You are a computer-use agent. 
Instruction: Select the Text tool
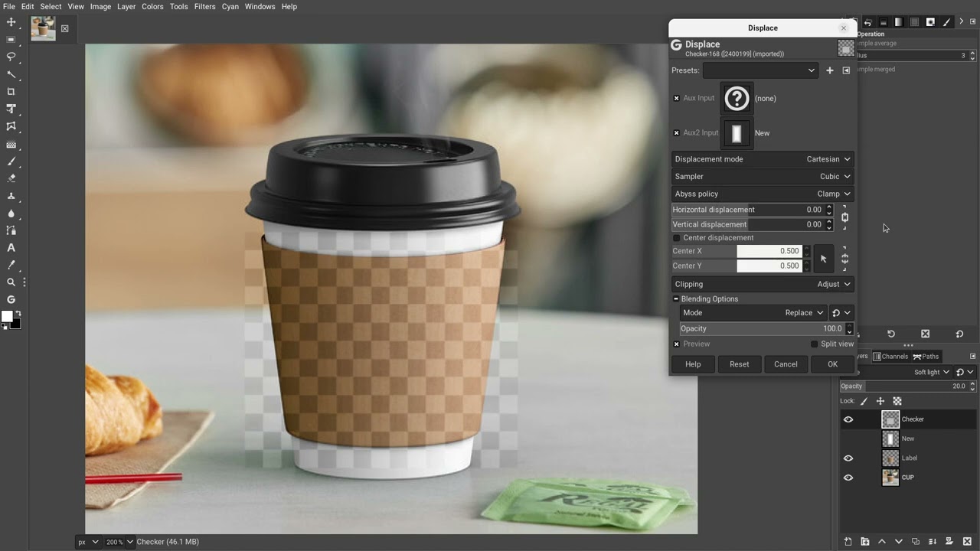[11, 248]
